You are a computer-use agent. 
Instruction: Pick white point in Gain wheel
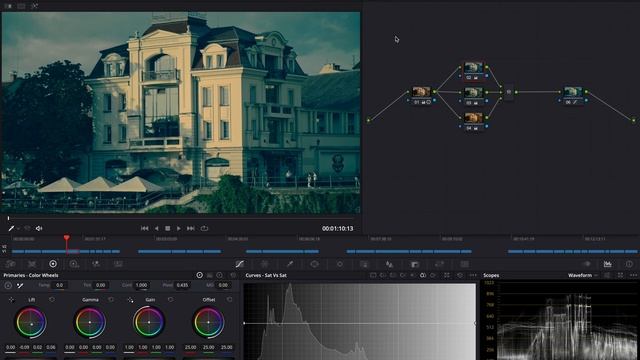coord(130,300)
